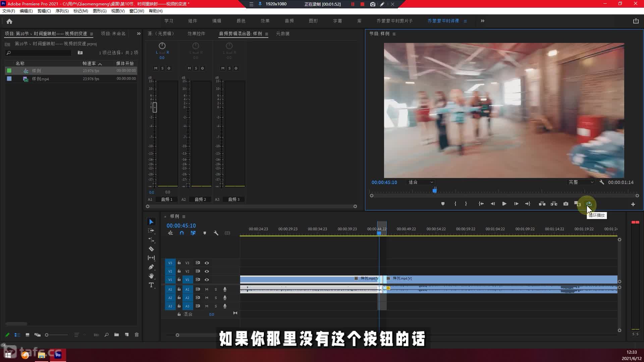Open zoom level dropdown 适合
The width and height of the screenshot is (644, 362).
click(x=421, y=182)
